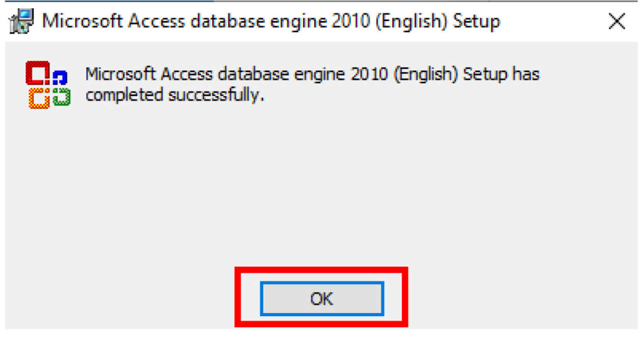The width and height of the screenshot is (644, 340).
Task: Click the orange square of the Office logo
Action: point(38,98)
